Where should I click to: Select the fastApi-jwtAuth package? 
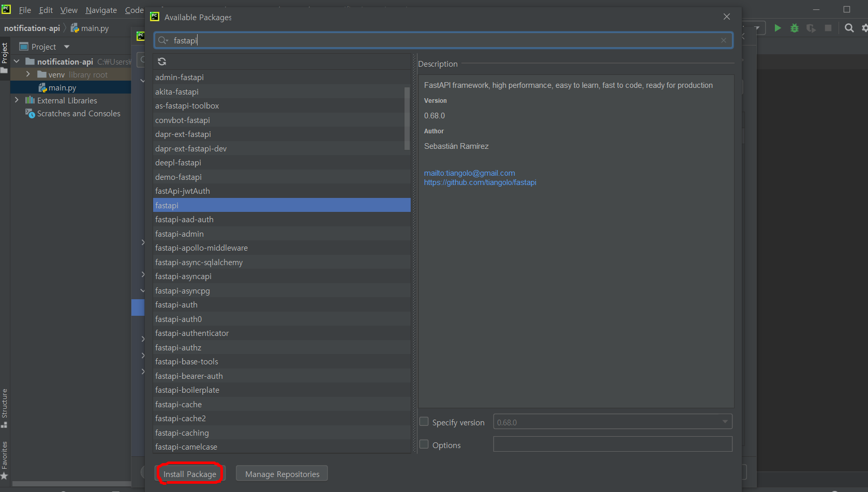(282, 191)
